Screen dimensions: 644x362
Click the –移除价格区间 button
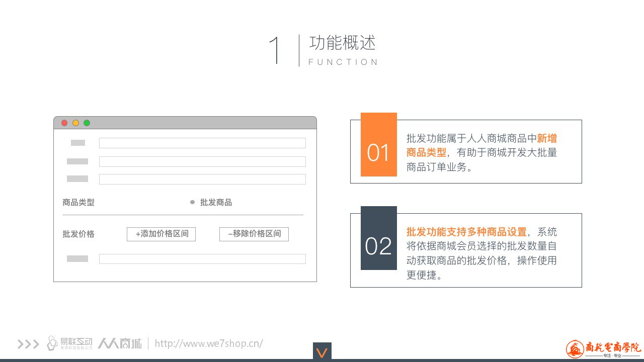[x=254, y=234]
